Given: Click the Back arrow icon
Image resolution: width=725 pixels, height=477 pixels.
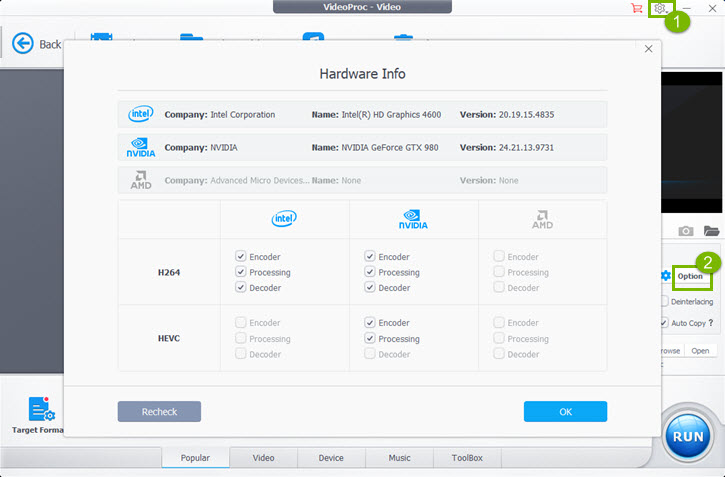Looking at the screenshot, I should click(x=22, y=44).
